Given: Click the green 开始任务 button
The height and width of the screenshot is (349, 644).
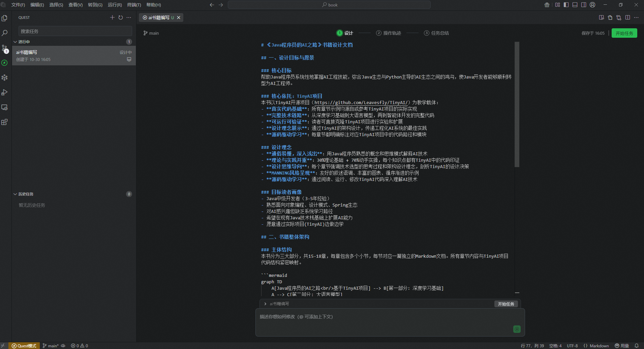Looking at the screenshot, I should (624, 33).
